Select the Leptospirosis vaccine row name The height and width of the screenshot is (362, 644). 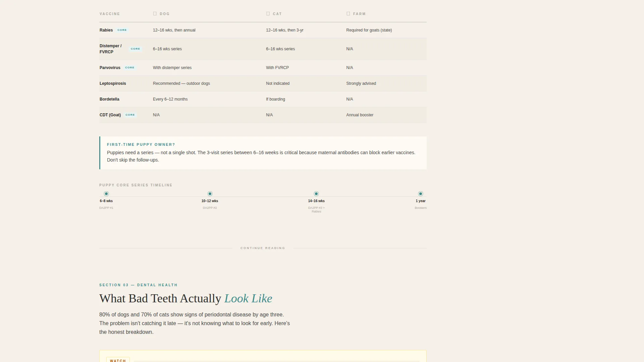click(113, 83)
